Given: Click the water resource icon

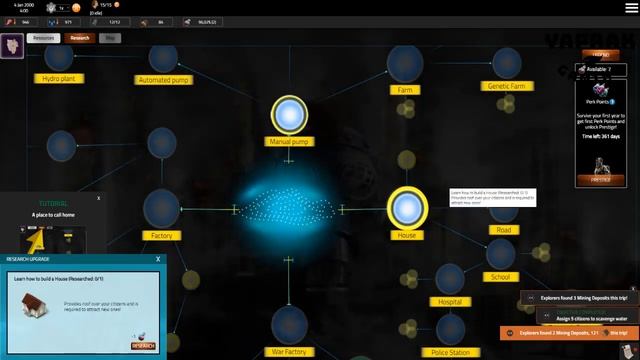Looking at the screenshot, I should click(52, 22).
